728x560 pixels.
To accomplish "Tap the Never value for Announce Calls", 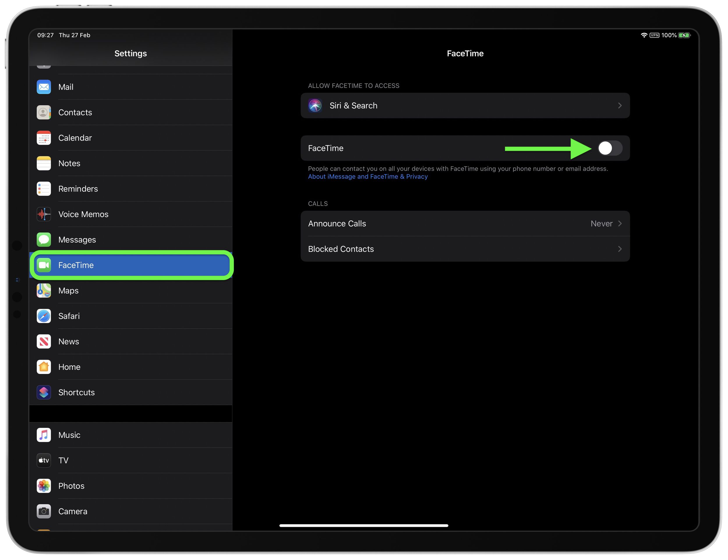I will pyautogui.click(x=601, y=224).
